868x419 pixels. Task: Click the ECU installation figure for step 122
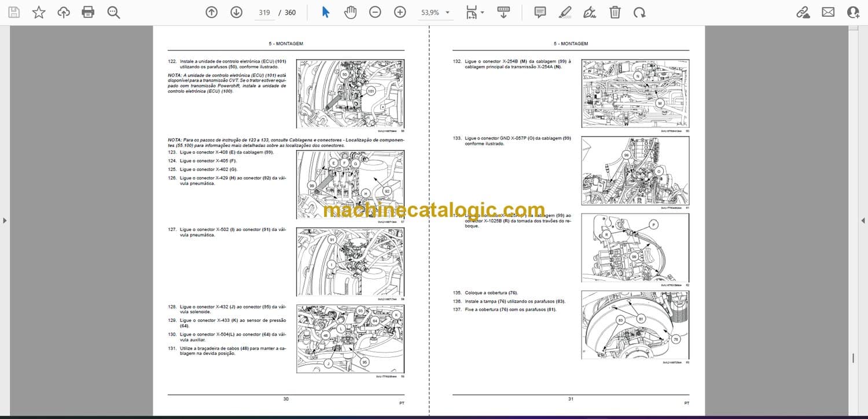[x=351, y=94]
